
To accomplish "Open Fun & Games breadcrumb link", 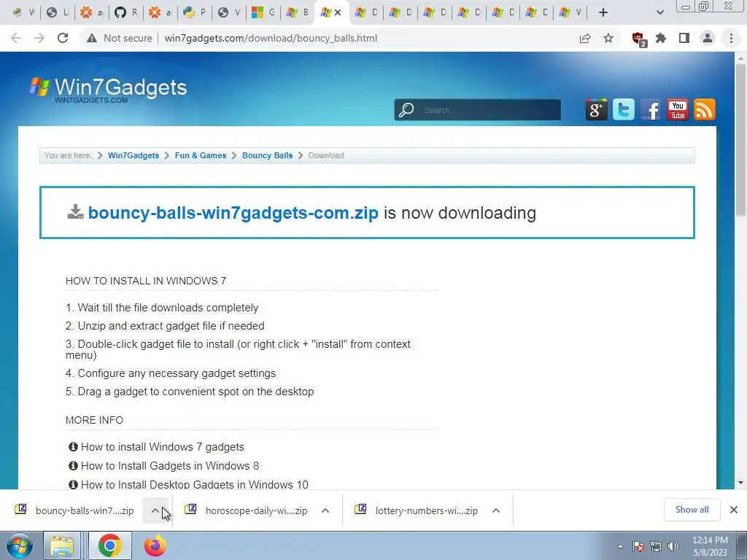I will click(201, 155).
